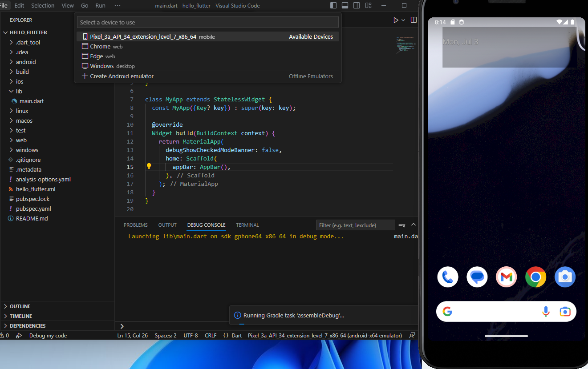This screenshot has width=588, height=369.
Task: Switch to the OUTPUT tab
Action: [x=167, y=225]
